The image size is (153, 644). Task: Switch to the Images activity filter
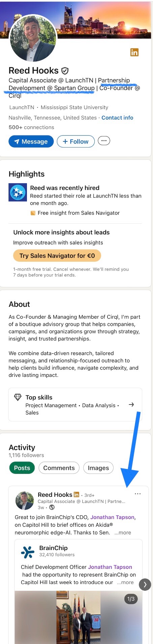coord(98,468)
